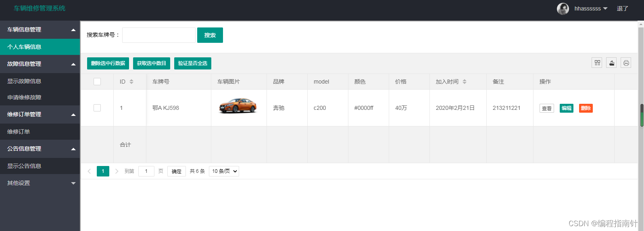Focus the 搜索车牌号 input field
Viewport: 644px width, 231px height.
tap(159, 35)
